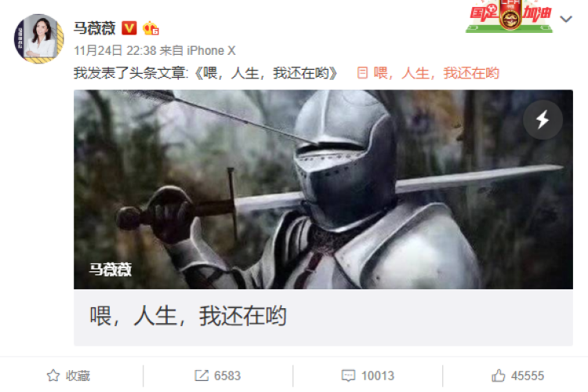Open the repost count 6583

pyautogui.click(x=227, y=376)
